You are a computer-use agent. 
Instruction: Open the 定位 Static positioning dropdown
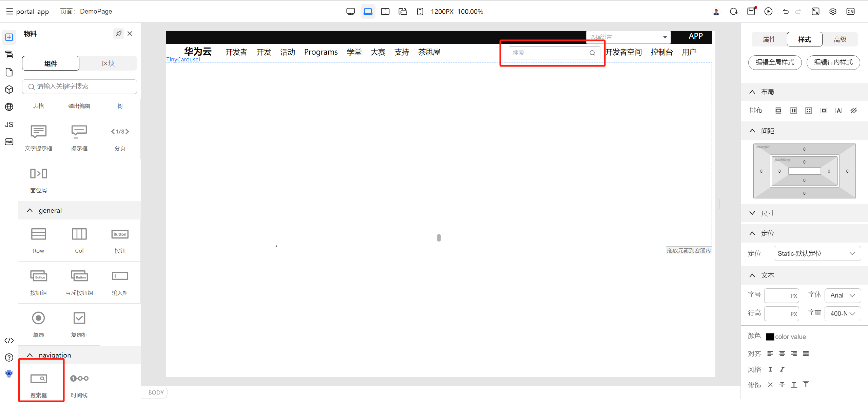[817, 253]
